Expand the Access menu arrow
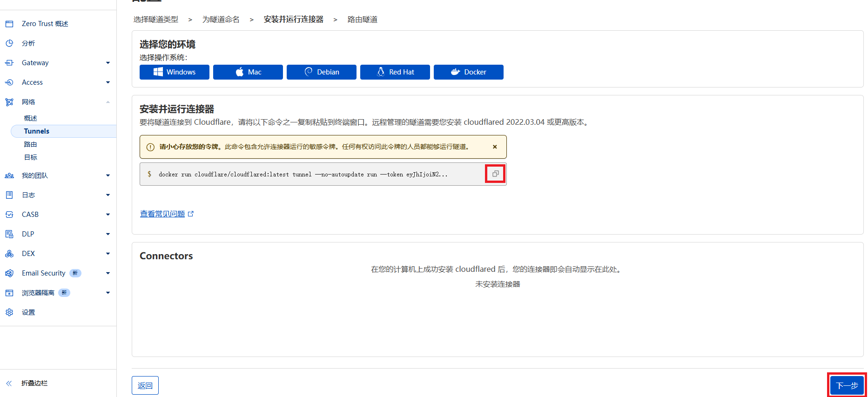The width and height of the screenshot is (868, 397). (108, 82)
